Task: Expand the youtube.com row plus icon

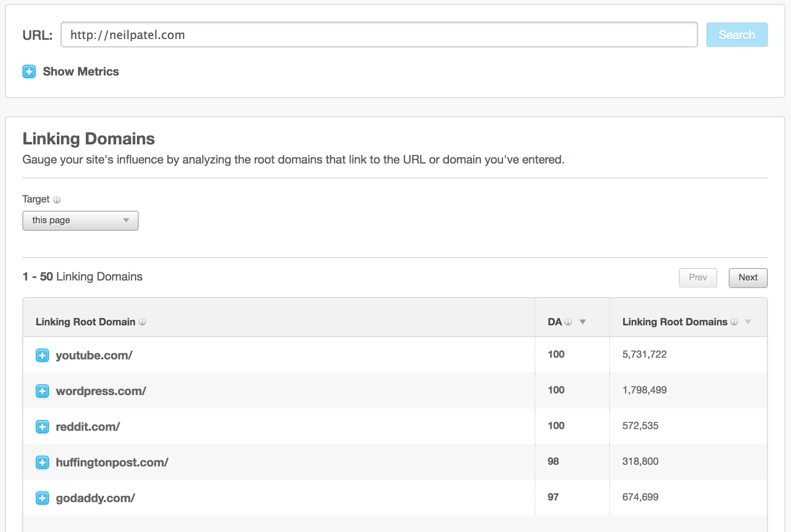Action: [x=43, y=355]
